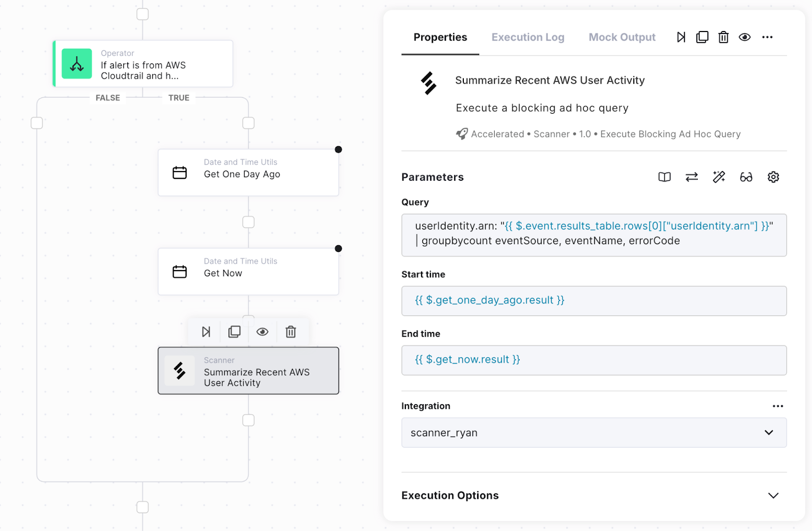Open the Mock Output tab

click(622, 37)
